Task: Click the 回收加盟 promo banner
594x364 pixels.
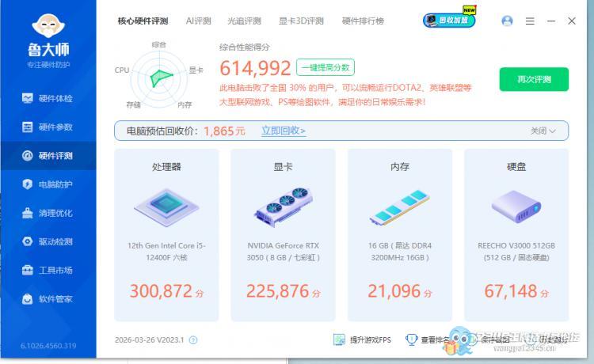Action: pos(450,20)
